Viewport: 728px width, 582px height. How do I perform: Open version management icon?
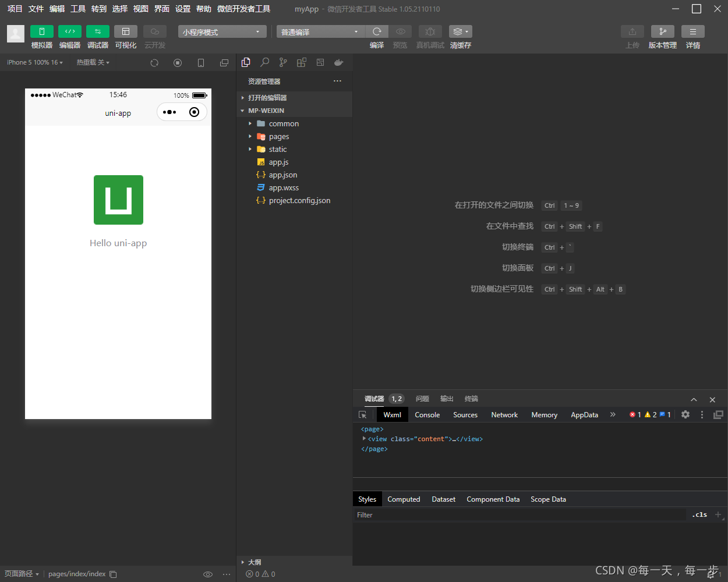[x=663, y=31]
